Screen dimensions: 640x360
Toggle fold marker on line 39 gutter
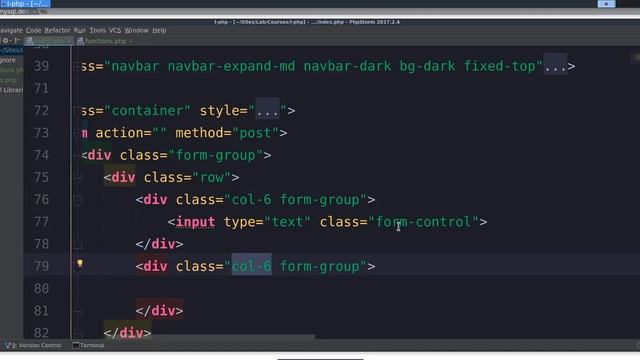click(78, 66)
